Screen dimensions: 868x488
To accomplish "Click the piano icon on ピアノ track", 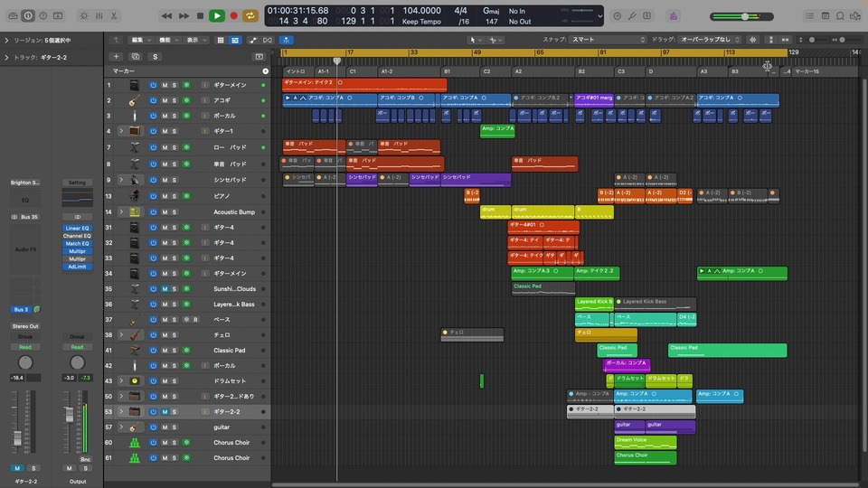I will (134, 195).
